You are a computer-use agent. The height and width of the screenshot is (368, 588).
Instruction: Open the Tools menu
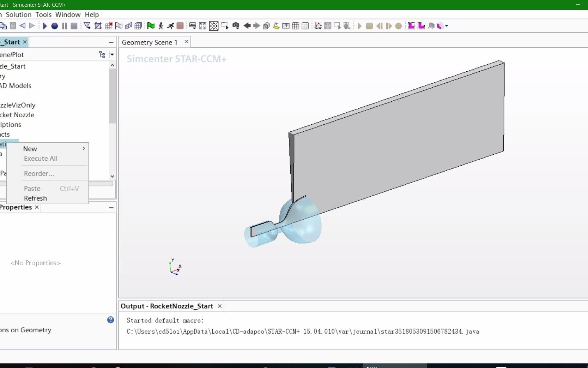[43, 14]
